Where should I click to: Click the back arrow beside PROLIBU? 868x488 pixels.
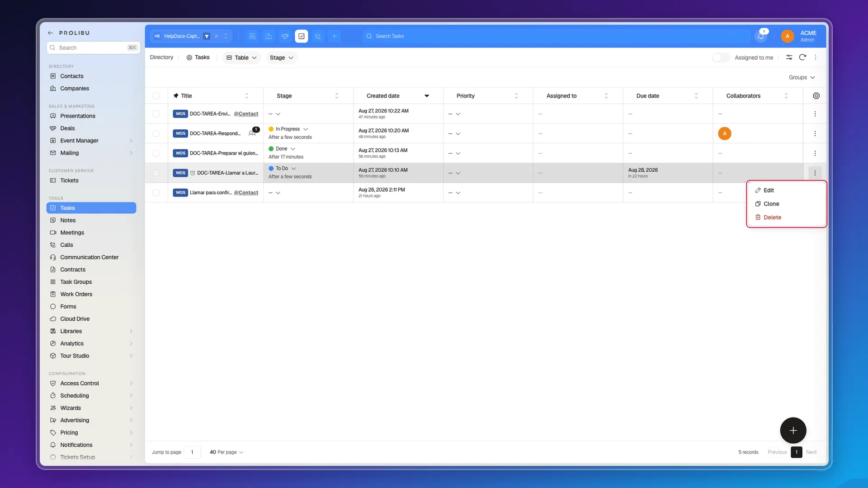click(51, 33)
